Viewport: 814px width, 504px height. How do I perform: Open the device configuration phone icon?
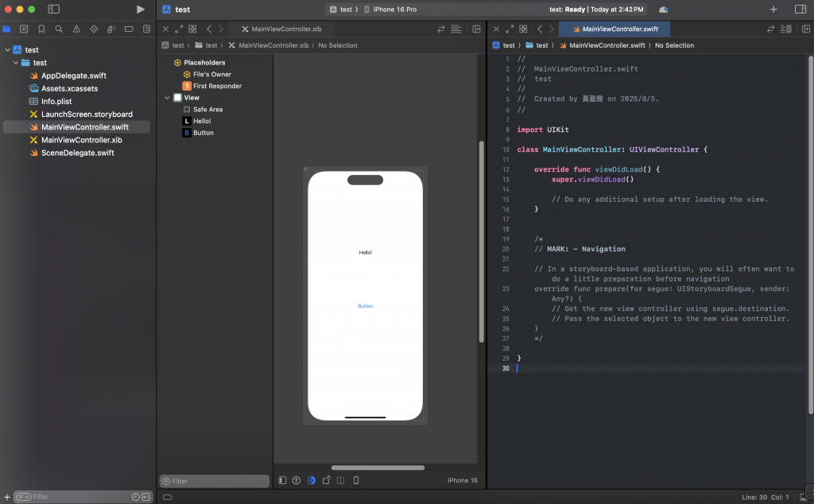[356, 481]
